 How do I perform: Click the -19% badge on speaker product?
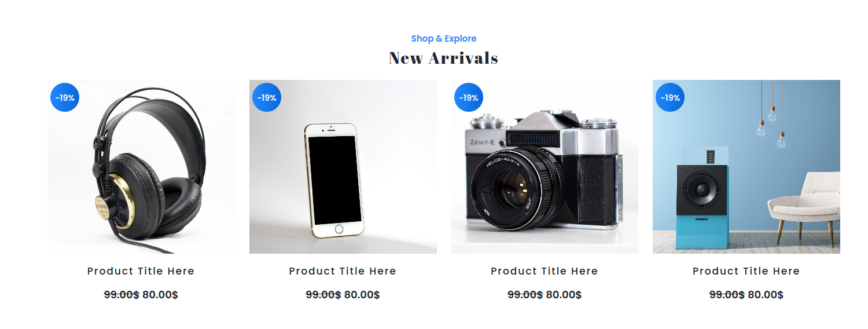coord(670,97)
